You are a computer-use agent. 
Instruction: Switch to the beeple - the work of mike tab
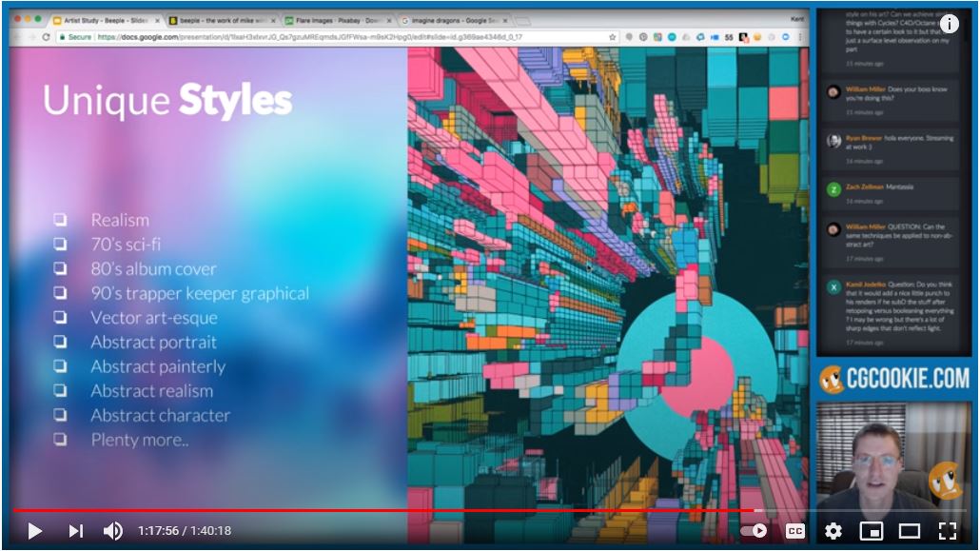[x=222, y=21]
